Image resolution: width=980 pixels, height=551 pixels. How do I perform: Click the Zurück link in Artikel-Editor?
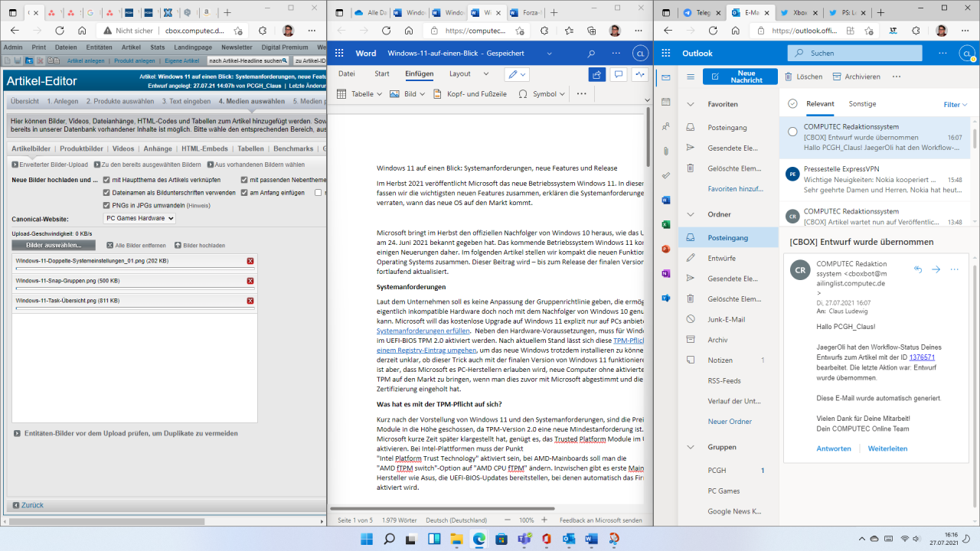27,505
